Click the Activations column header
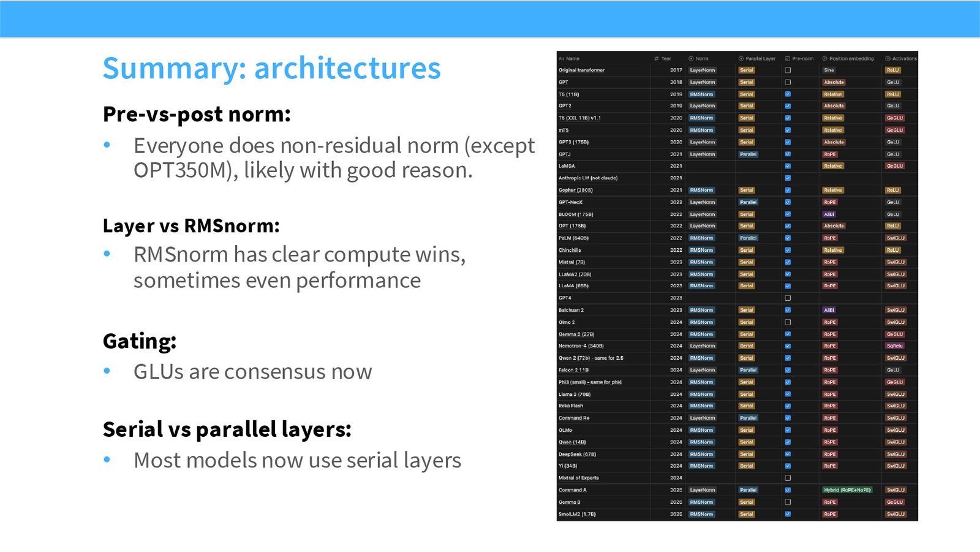This screenshot has height=552, width=980. 901,59
